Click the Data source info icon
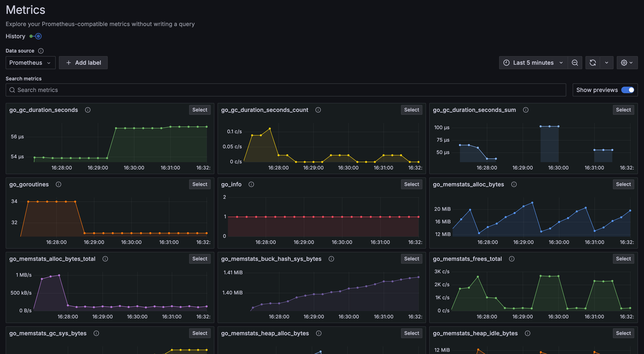This screenshot has height=354, width=644. [41, 51]
